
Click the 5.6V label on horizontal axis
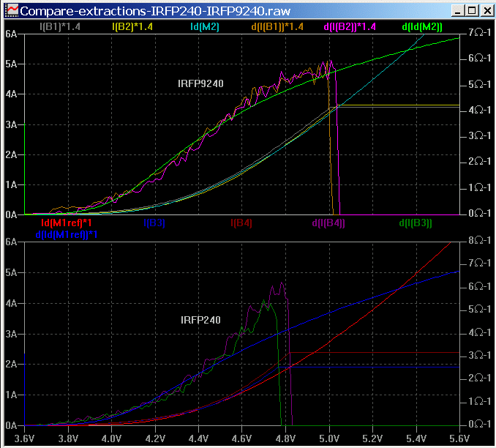(459, 438)
